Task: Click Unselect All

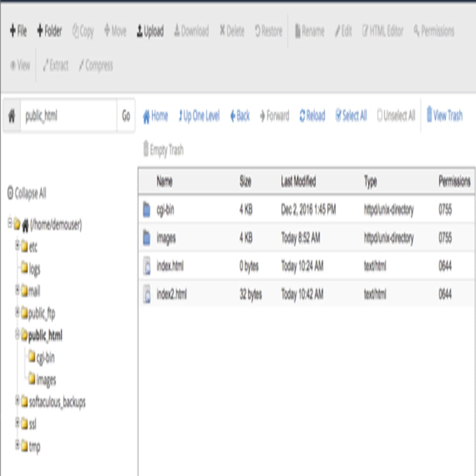Action: (x=396, y=116)
